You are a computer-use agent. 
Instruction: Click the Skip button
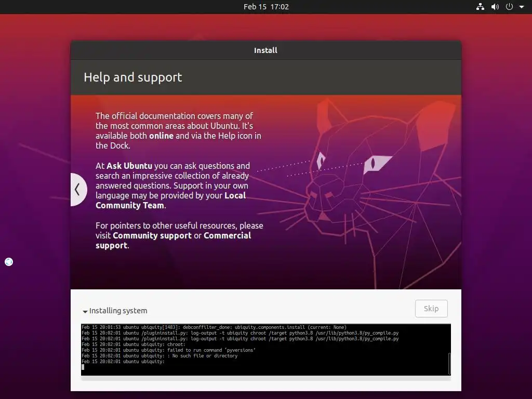[431, 309]
